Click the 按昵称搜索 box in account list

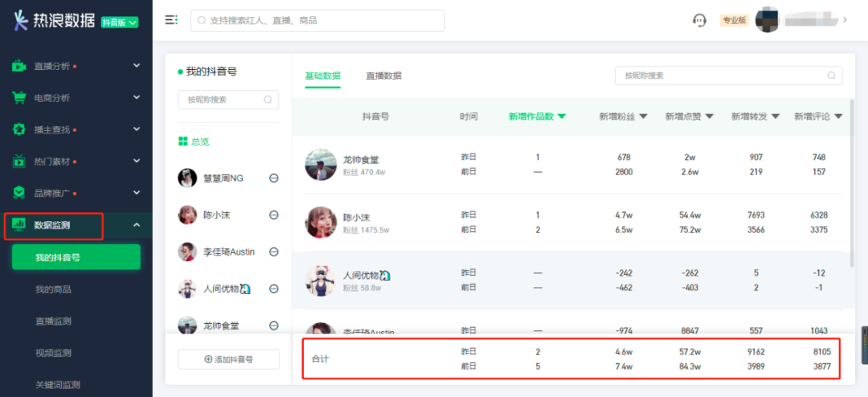(x=228, y=100)
